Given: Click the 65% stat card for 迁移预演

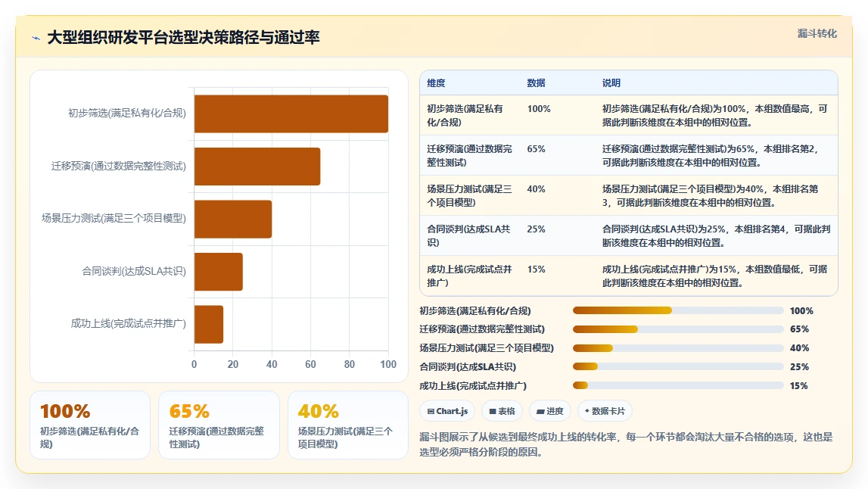Looking at the screenshot, I should (x=219, y=425).
